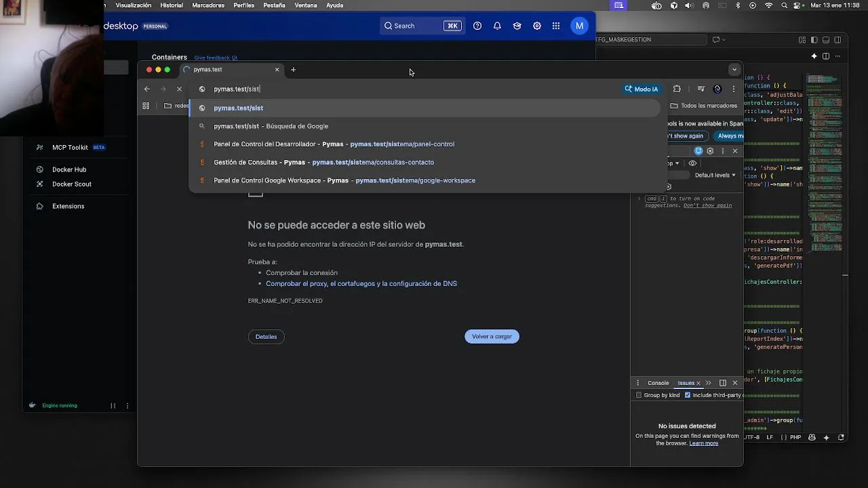The image size is (868, 488).
Task: Open Docker engine options menu dots
Action: tap(127, 405)
